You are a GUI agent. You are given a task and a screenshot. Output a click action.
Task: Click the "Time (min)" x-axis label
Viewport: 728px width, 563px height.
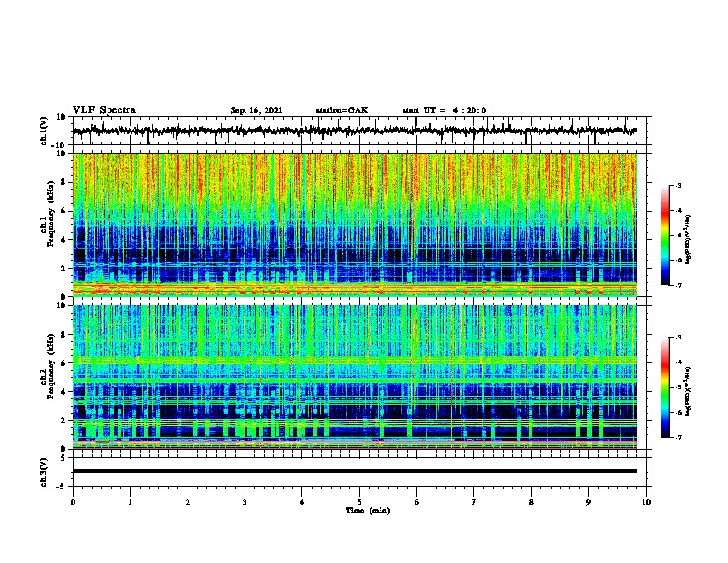click(x=368, y=511)
